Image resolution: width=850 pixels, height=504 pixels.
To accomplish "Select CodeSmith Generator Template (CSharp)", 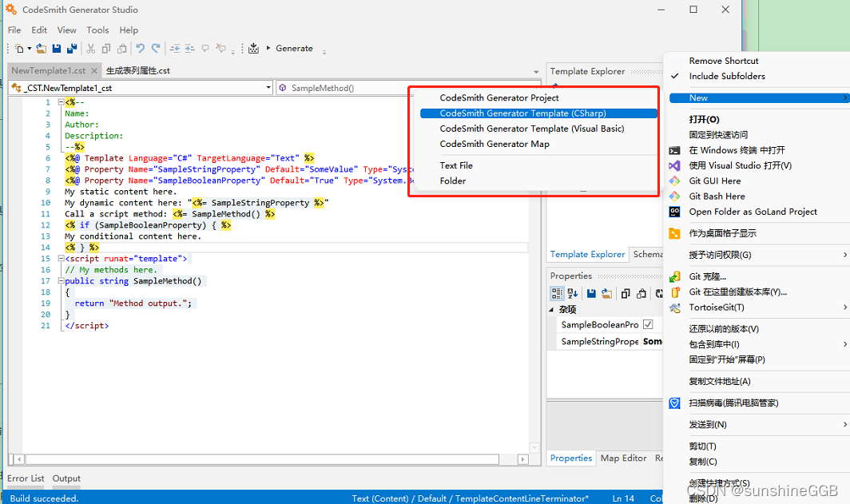I will click(538, 113).
